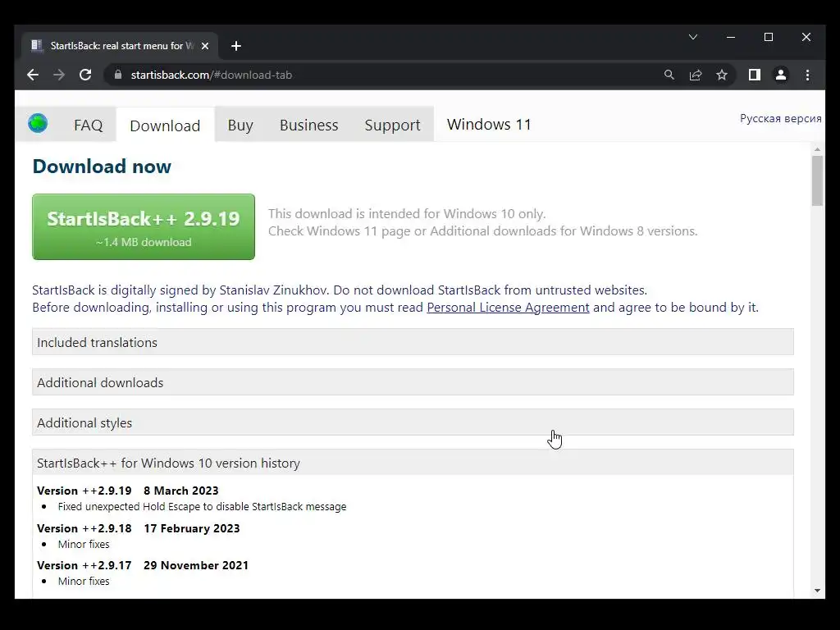The height and width of the screenshot is (630, 840).
Task: Open the zoom magnifier icon in address bar
Action: click(x=669, y=75)
